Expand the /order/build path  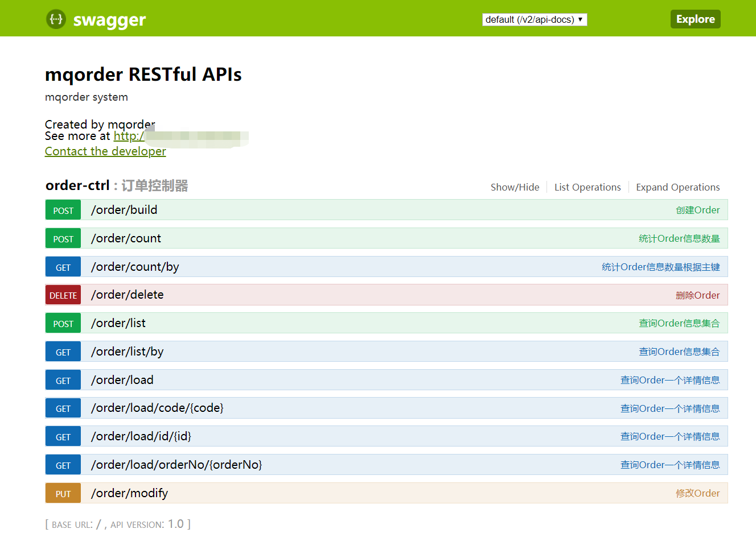point(124,210)
